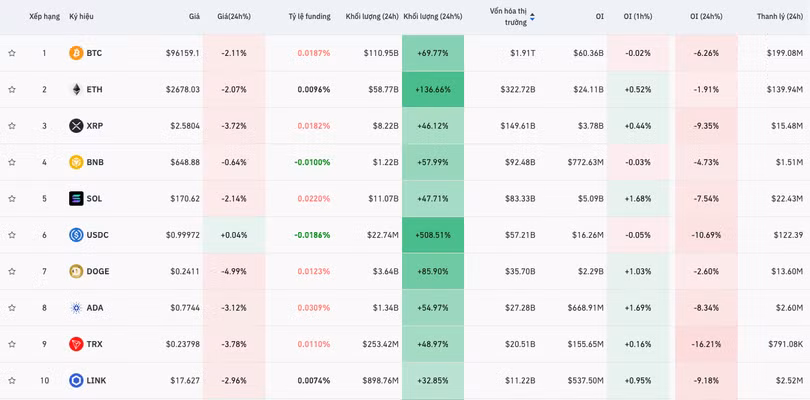Click the XRP coin icon
810x400 pixels.
click(76, 126)
